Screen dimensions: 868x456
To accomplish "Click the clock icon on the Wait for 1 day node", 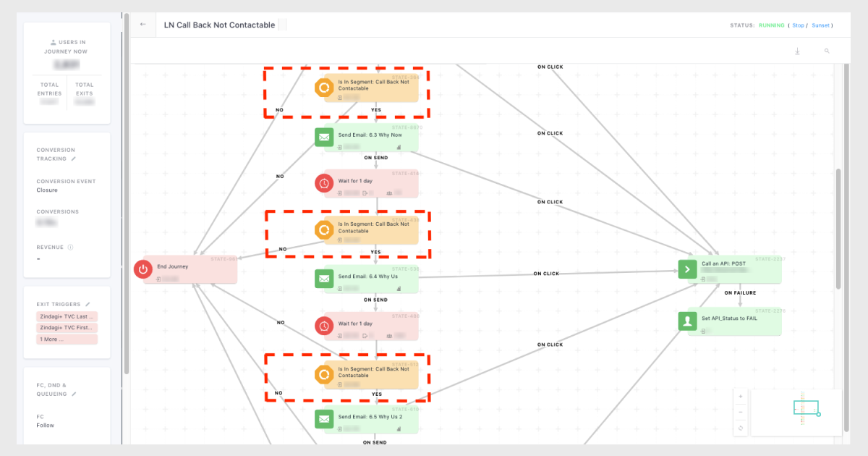I will [324, 183].
